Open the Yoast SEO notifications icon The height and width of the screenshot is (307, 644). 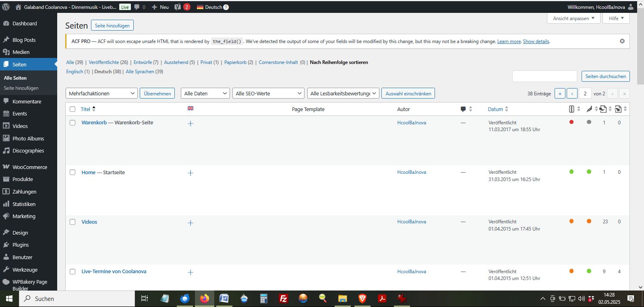pos(182,7)
